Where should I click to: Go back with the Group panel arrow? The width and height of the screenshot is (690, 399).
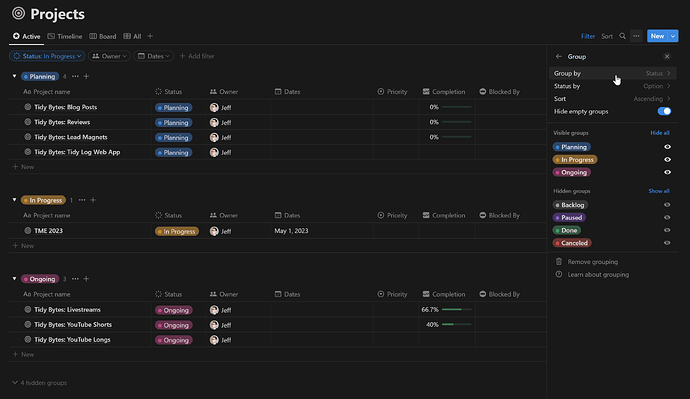tap(558, 56)
